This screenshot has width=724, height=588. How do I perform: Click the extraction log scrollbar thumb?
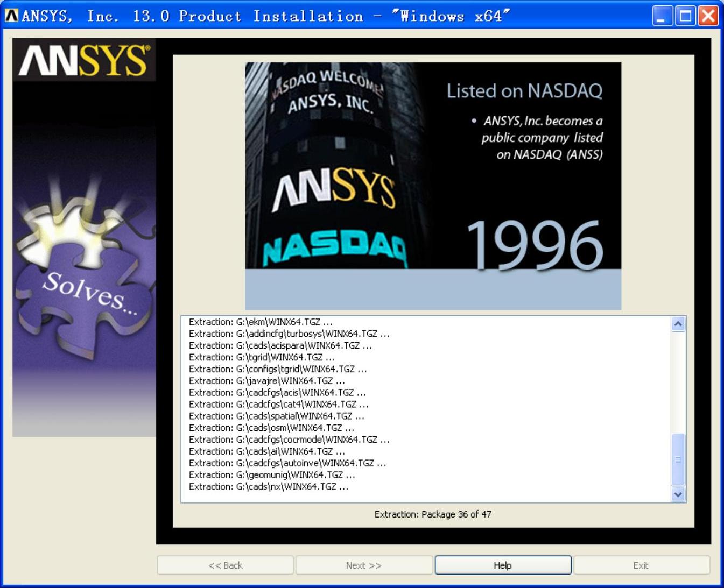tap(678, 459)
